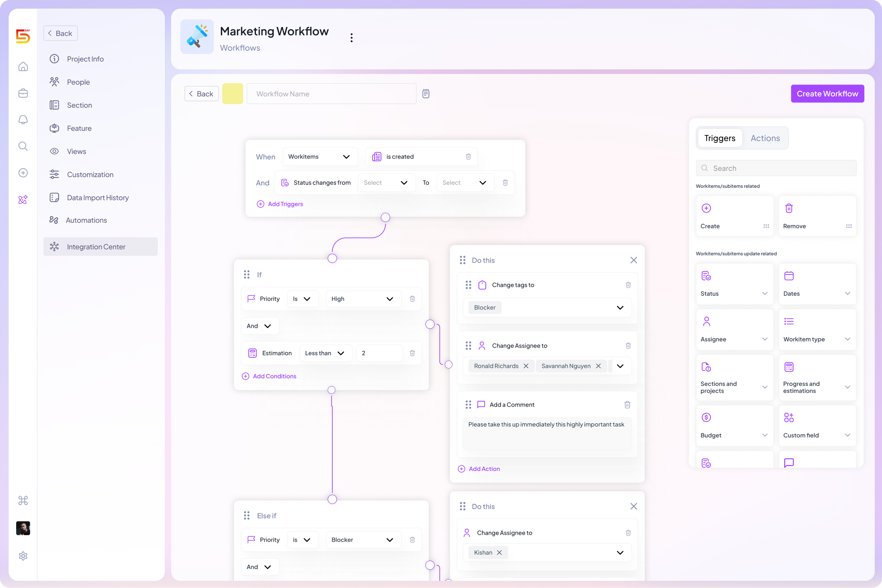The height and width of the screenshot is (588, 882).
Task: Click drag handle of If block
Action: point(246,274)
